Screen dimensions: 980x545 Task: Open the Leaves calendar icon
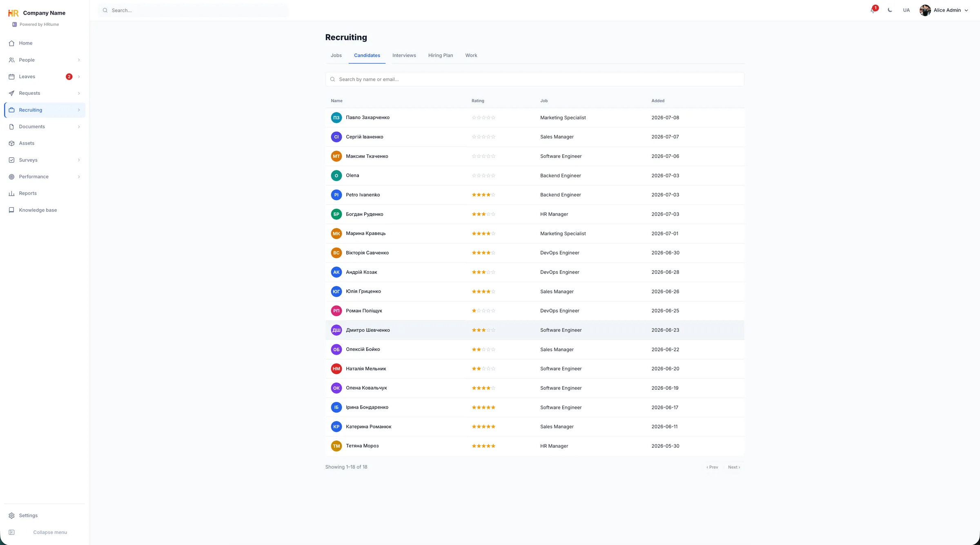coord(11,77)
